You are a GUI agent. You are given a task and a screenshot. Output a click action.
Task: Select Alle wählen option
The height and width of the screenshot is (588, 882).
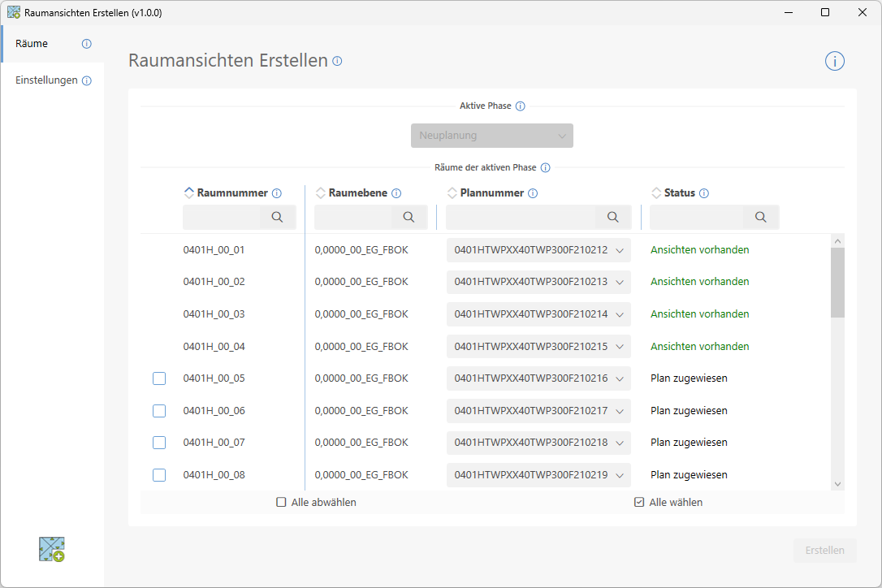tap(639, 503)
